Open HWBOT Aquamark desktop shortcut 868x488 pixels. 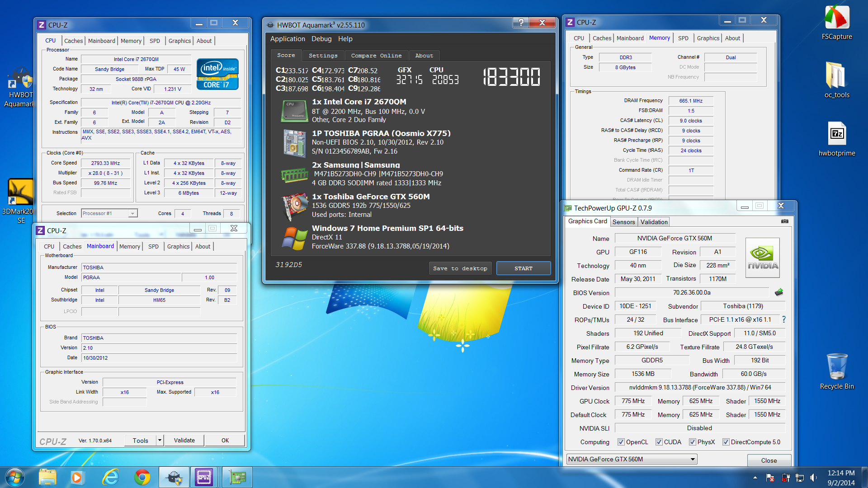tap(19, 88)
